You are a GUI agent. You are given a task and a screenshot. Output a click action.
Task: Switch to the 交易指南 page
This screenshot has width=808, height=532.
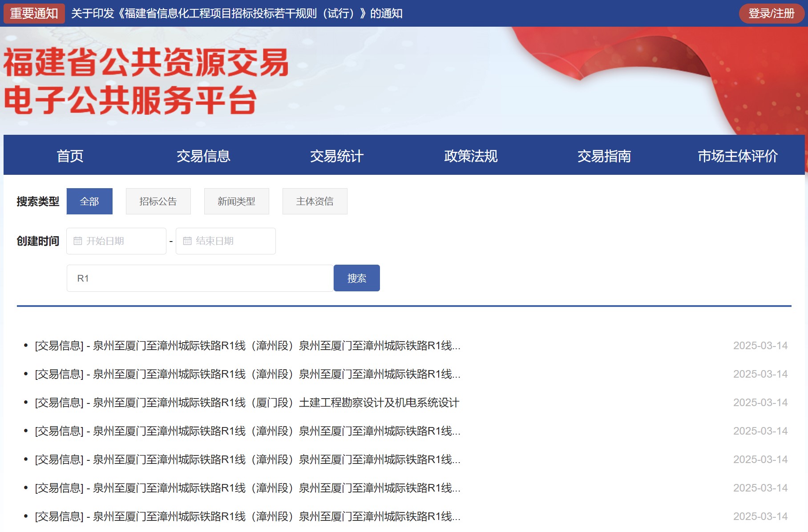click(604, 156)
